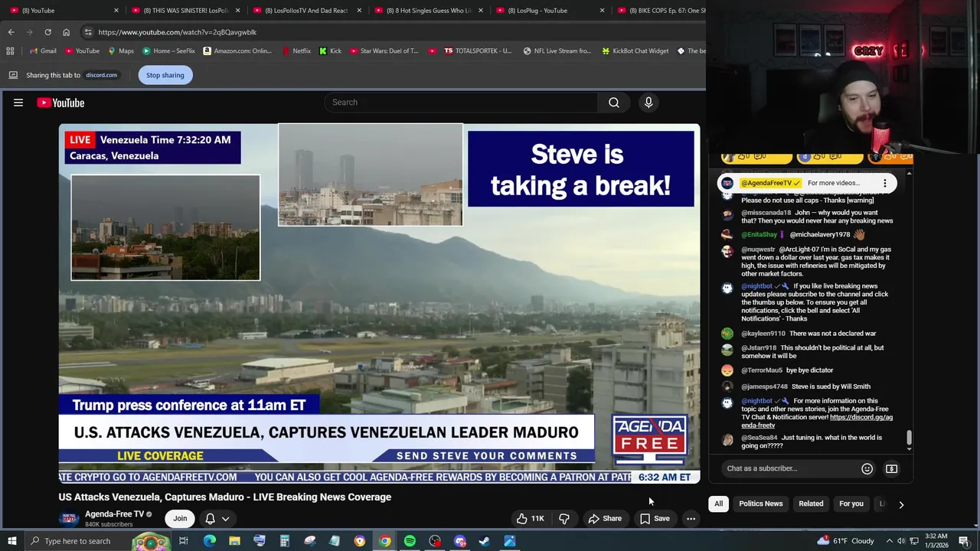
Task: Open more actions ellipsis under video
Action: 691,518
